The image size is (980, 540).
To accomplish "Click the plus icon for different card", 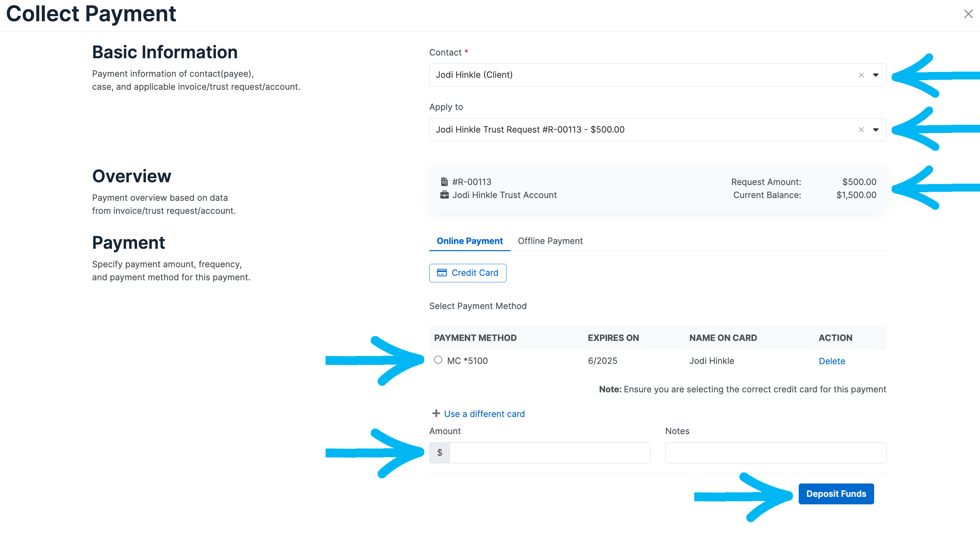I will pos(436,413).
